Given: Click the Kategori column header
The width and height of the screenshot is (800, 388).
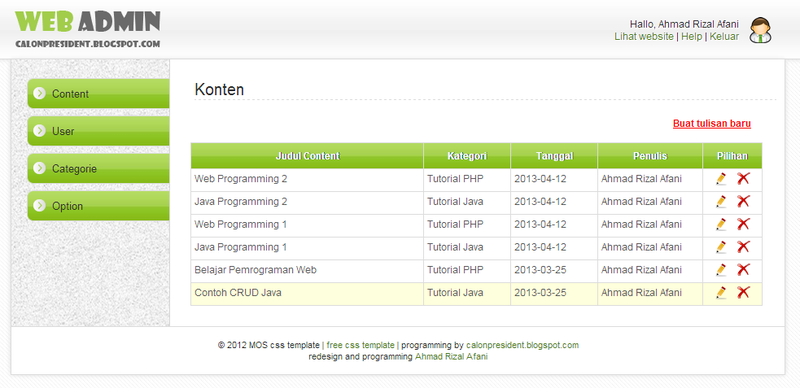Looking at the screenshot, I should [467, 156].
